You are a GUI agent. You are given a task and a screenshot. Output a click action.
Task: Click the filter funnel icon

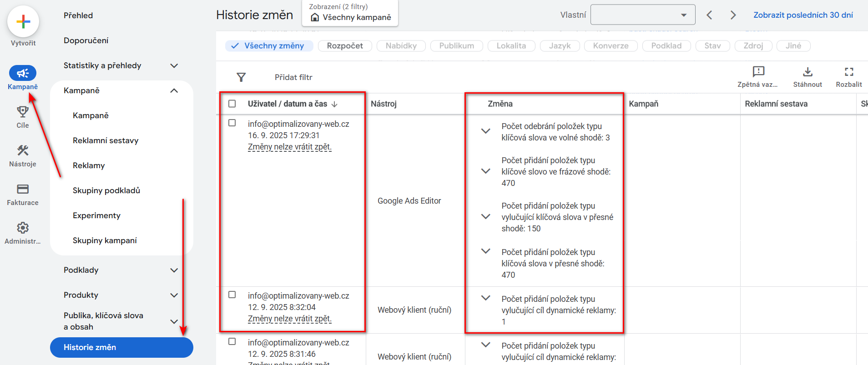(x=241, y=77)
